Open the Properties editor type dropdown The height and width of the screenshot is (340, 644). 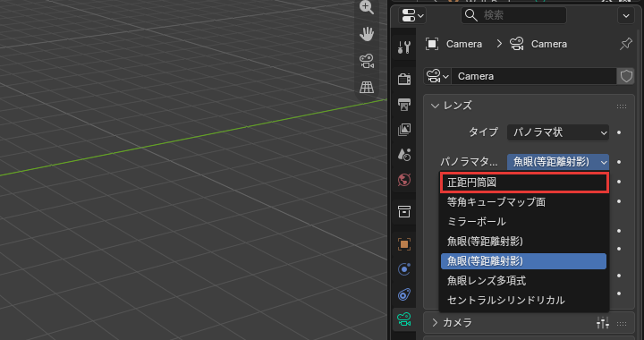[412, 16]
